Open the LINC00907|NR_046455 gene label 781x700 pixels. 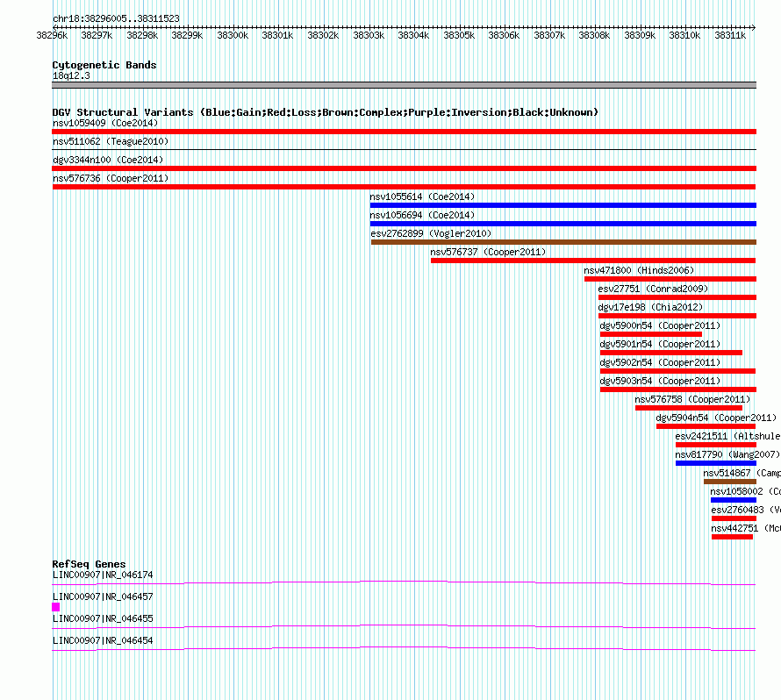[x=103, y=618]
